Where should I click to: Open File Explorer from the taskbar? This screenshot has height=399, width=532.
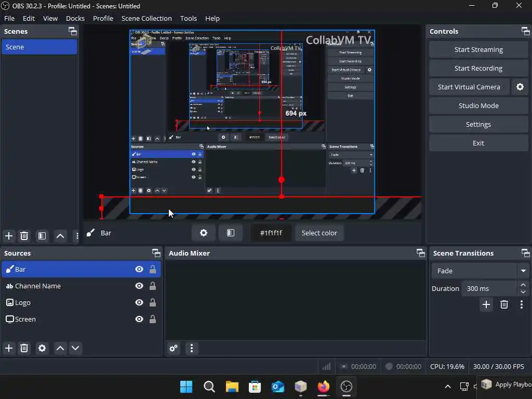[x=232, y=387]
